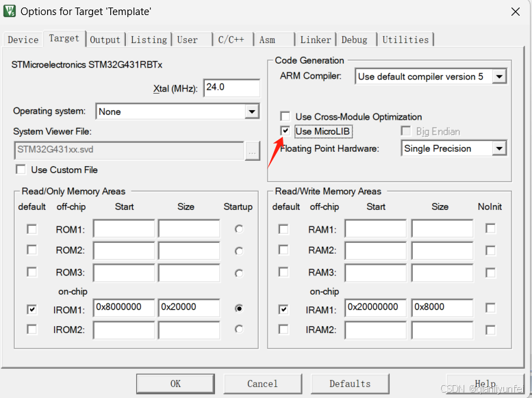
Task: Check the RAM2 default checkbox
Action: click(x=283, y=250)
